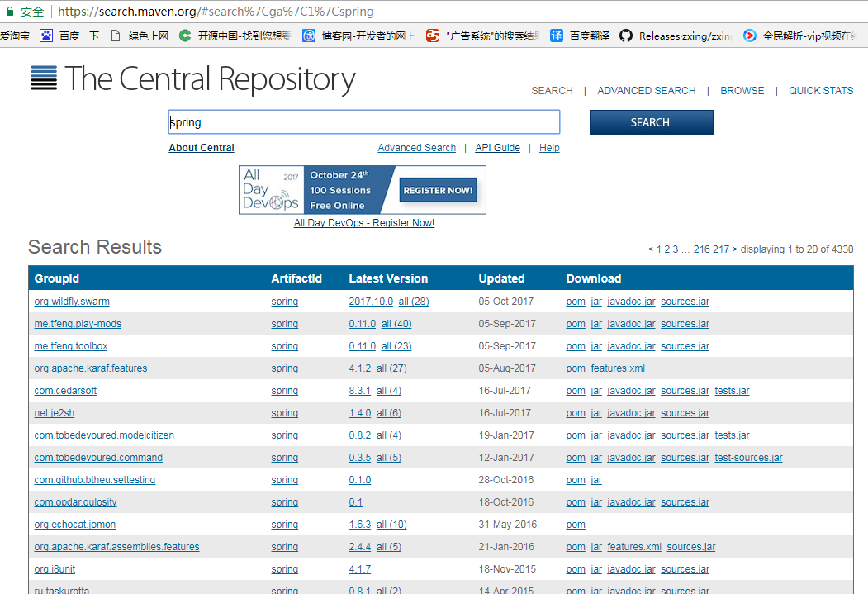Screen dimensions: 868x594
Task: Open the 绿色上网 page icon bookmark
Action: point(116,36)
